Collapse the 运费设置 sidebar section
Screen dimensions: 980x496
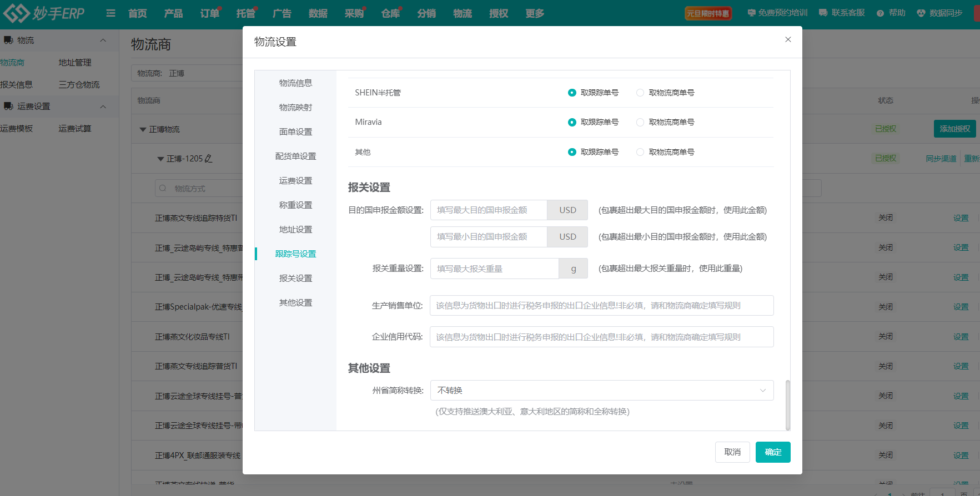point(103,107)
